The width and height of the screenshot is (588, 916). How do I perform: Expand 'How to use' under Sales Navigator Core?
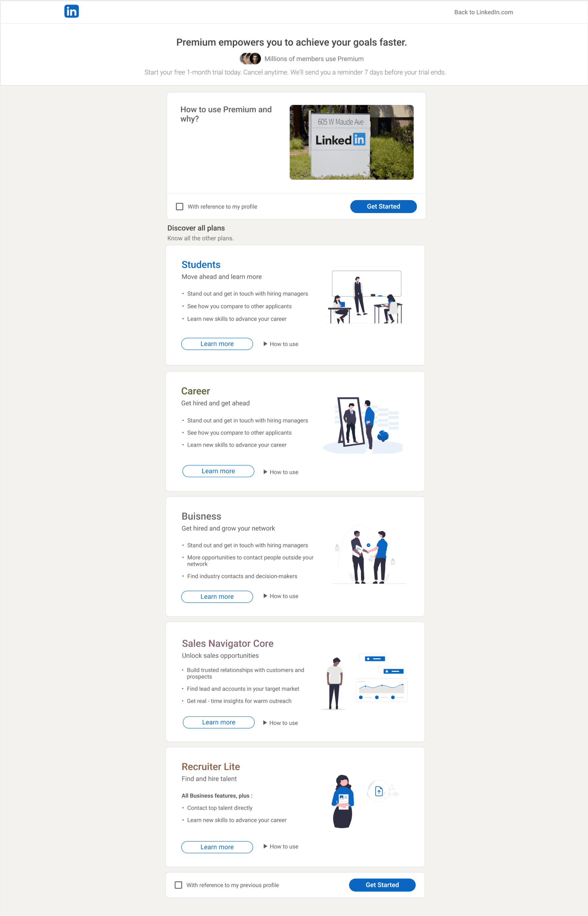(x=280, y=723)
